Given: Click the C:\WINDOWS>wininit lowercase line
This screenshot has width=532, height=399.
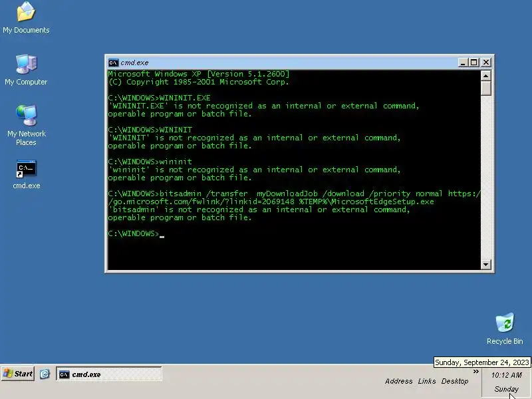Looking at the screenshot, I should pos(150,162).
